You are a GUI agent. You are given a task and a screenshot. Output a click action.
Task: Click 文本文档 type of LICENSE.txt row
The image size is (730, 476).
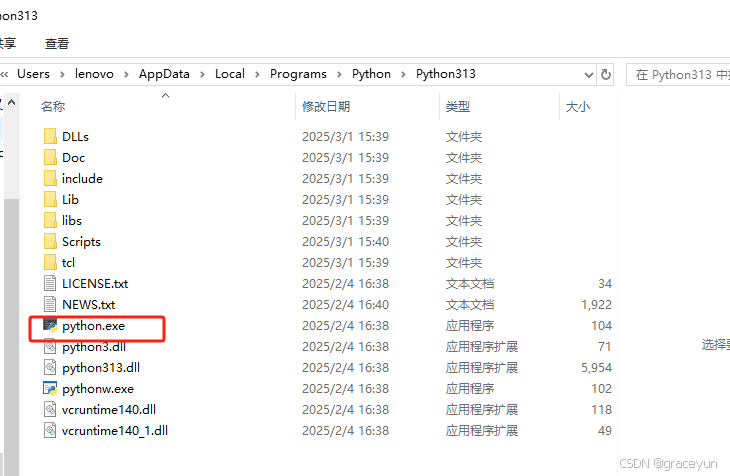[x=470, y=283]
